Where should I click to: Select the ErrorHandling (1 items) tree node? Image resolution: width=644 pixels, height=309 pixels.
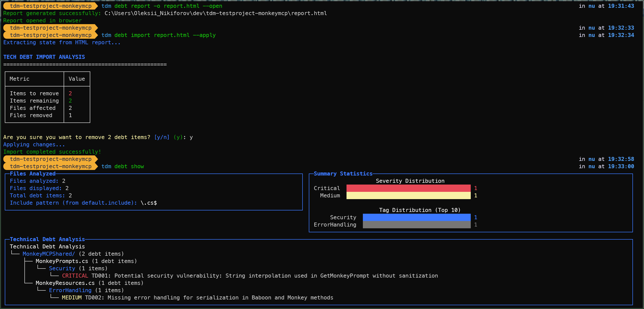click(x=86, y=290)
